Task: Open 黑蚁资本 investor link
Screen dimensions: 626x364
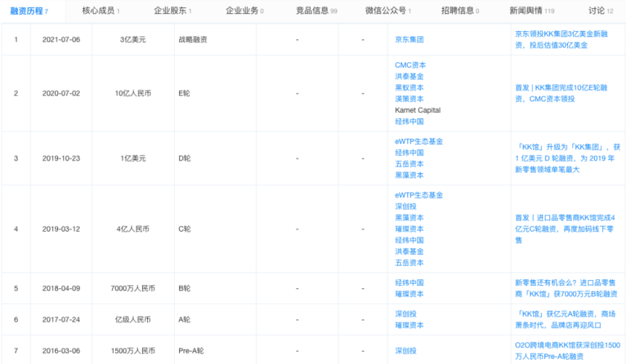Action: (x=409, y=88)
